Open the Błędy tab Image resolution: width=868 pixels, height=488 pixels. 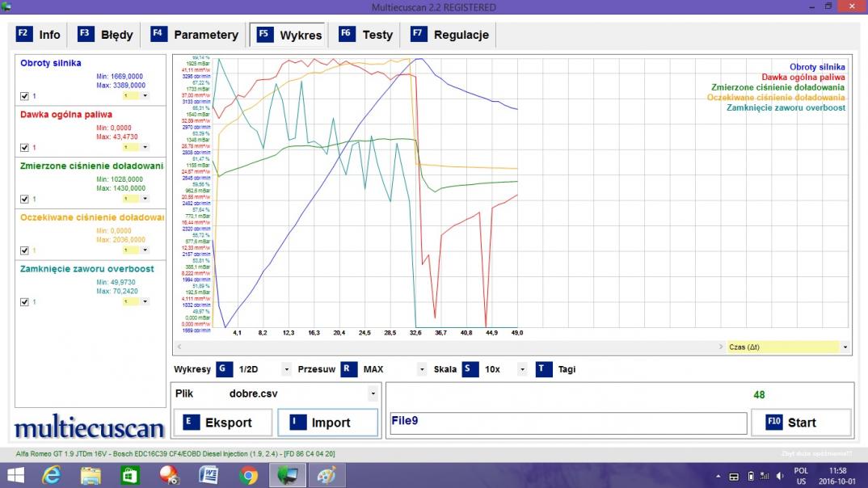click(107, 35)
